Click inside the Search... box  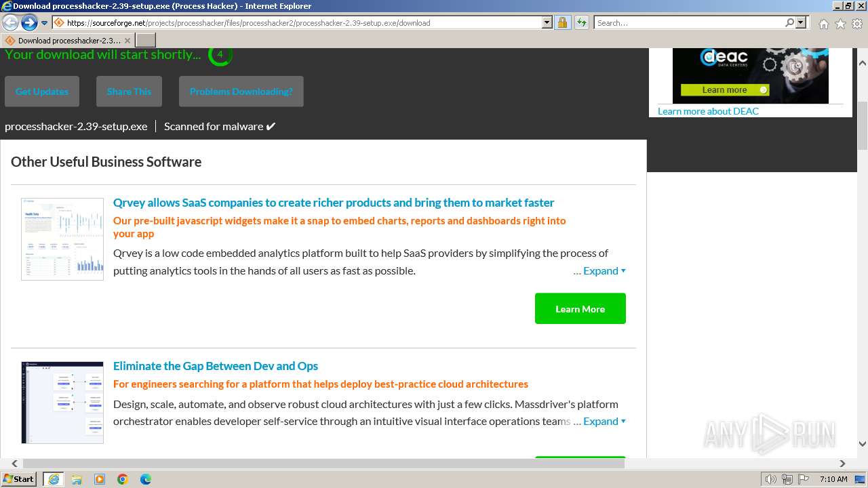coord(688,23)
